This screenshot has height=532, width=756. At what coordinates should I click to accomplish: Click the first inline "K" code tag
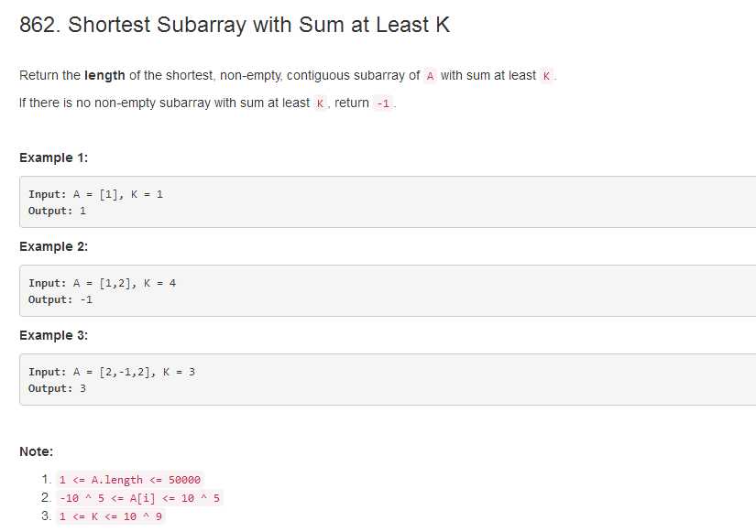[x=546, y=76]
